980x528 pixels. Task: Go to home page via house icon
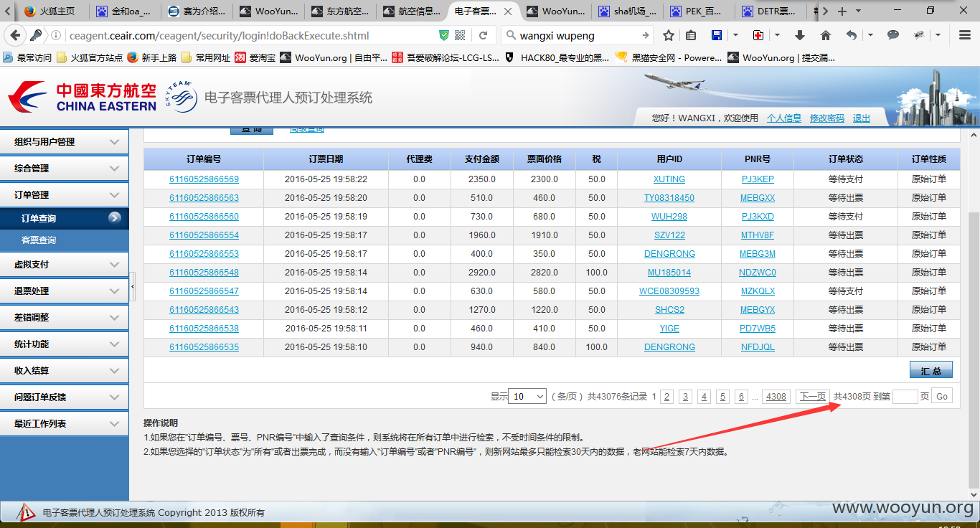click(826, 35)
